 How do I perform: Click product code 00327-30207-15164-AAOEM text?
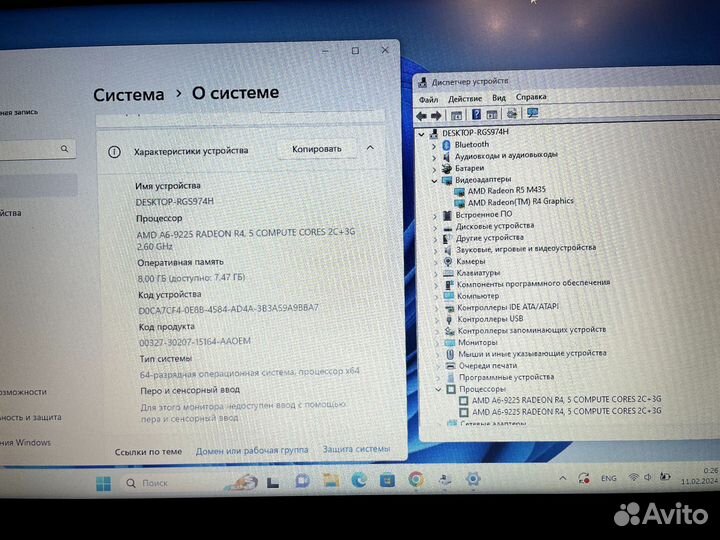click(195, 342)
